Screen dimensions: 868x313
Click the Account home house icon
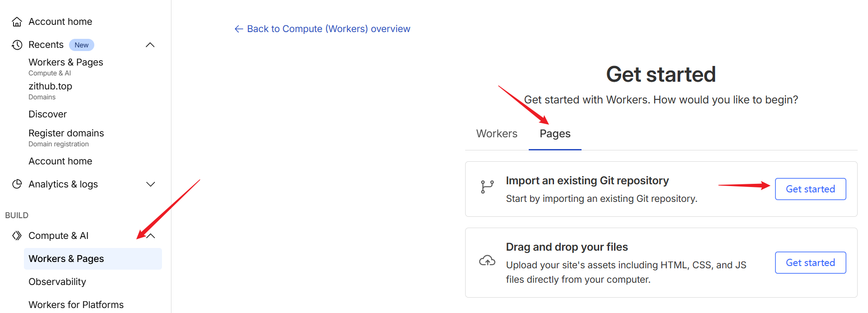coord(17,22)
